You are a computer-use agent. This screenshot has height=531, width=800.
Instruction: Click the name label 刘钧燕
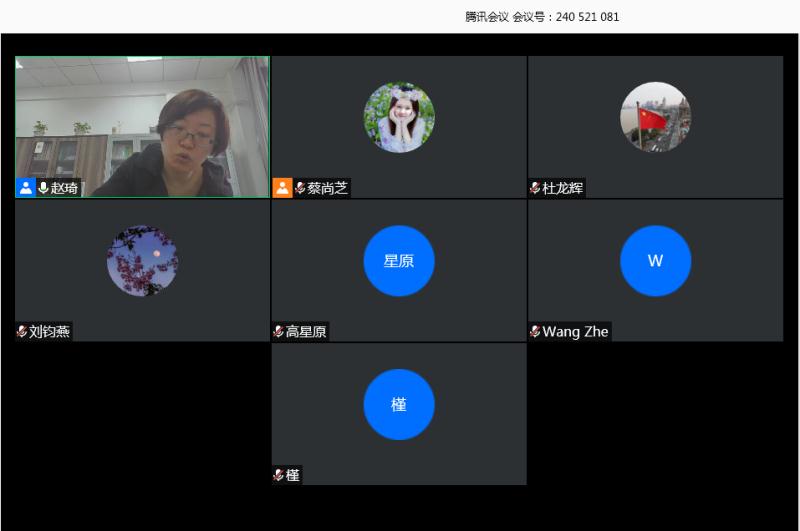coord(49,332)
